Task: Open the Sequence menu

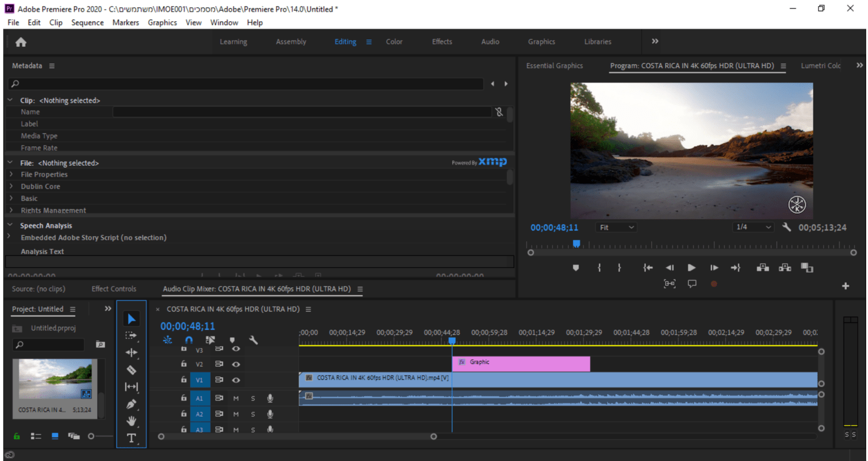Action: tap(87, 22)
